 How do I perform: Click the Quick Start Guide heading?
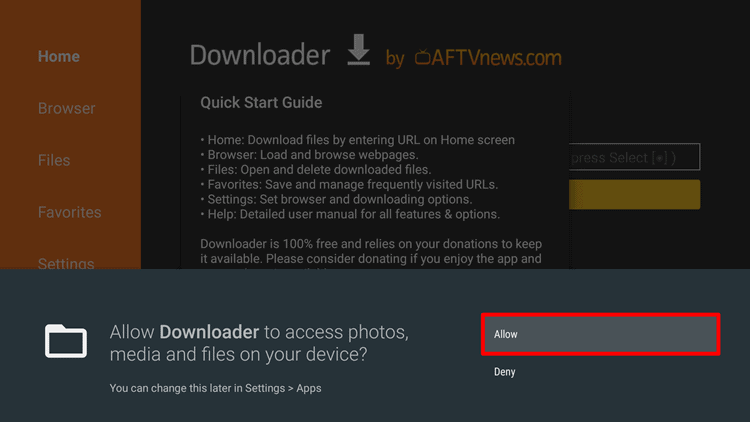pyautogui.click(x=261, y=103)
